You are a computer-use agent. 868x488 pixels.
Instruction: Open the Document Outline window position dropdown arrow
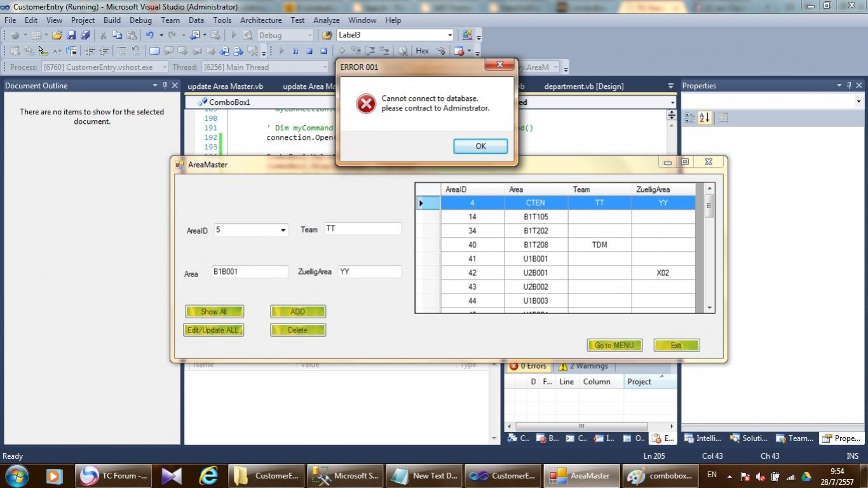pos(154,86)
